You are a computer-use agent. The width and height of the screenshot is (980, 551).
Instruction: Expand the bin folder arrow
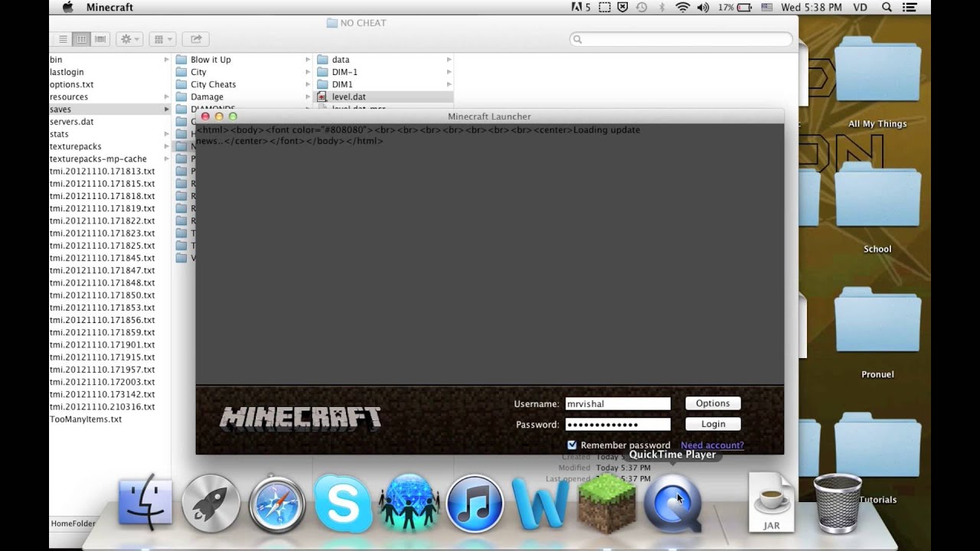(166, 60)
